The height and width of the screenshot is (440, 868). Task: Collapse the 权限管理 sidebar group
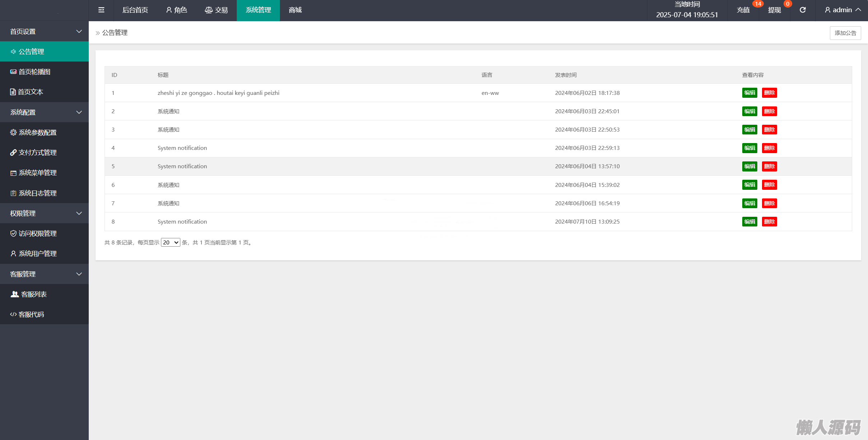click(x=44, y=214)
